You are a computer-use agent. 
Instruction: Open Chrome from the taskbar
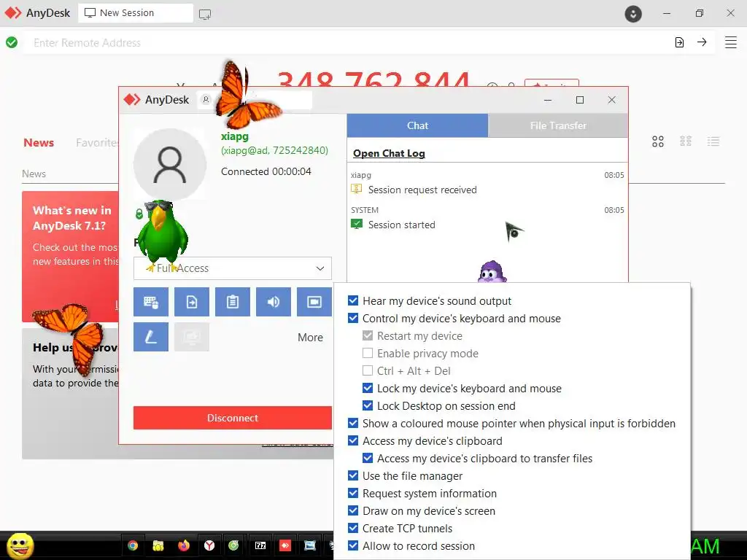pos(133,545)
